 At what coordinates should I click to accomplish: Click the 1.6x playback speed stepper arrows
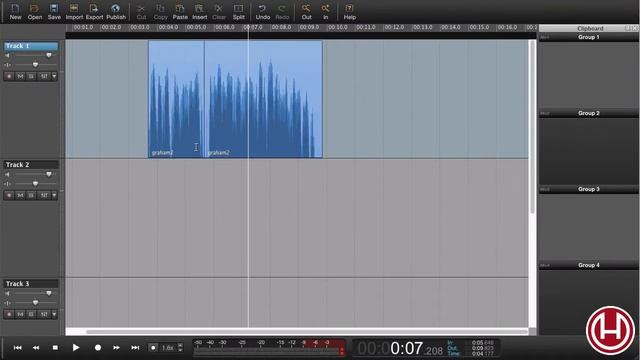pyautogui.click(x=180, y=348)
